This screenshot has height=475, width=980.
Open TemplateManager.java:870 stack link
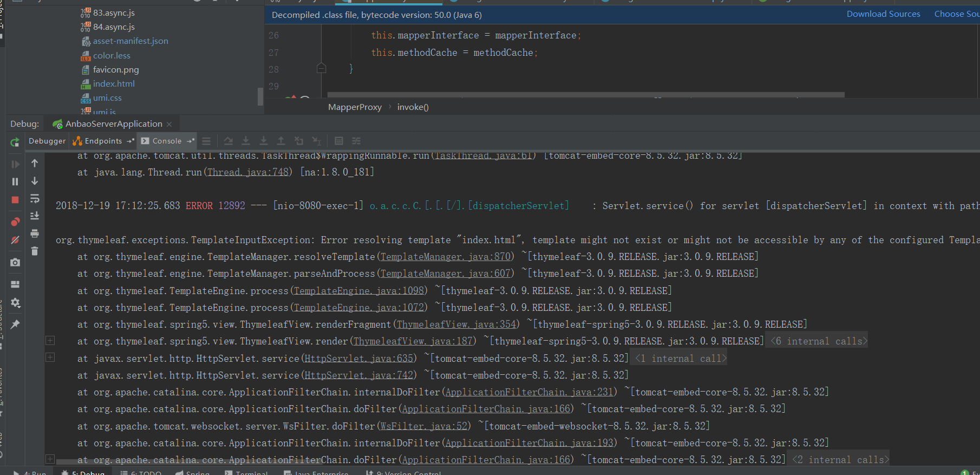pyautogui.click(x=446, y=257)
